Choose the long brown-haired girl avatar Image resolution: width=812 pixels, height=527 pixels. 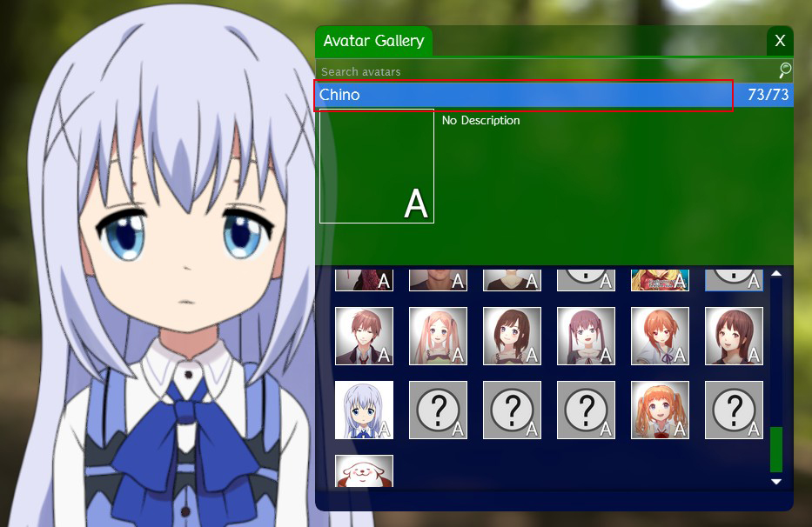click(734, 336)
